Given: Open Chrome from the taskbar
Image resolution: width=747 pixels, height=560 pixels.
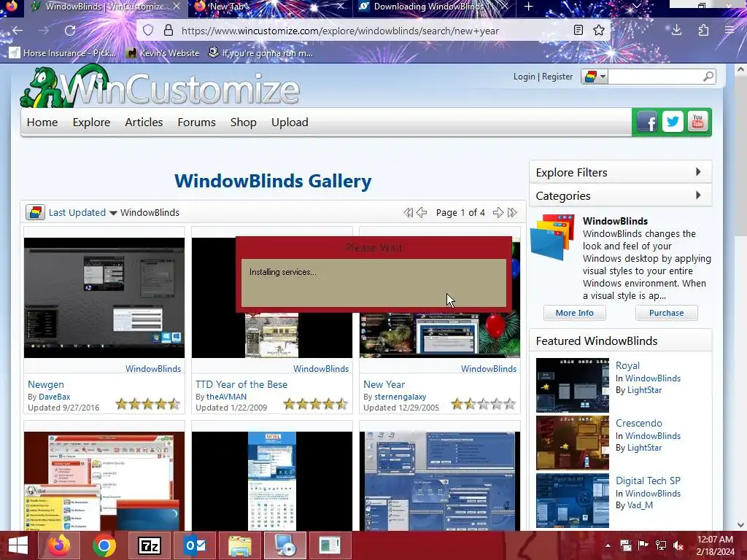Looking at the screenshot, I should point(104,545).
